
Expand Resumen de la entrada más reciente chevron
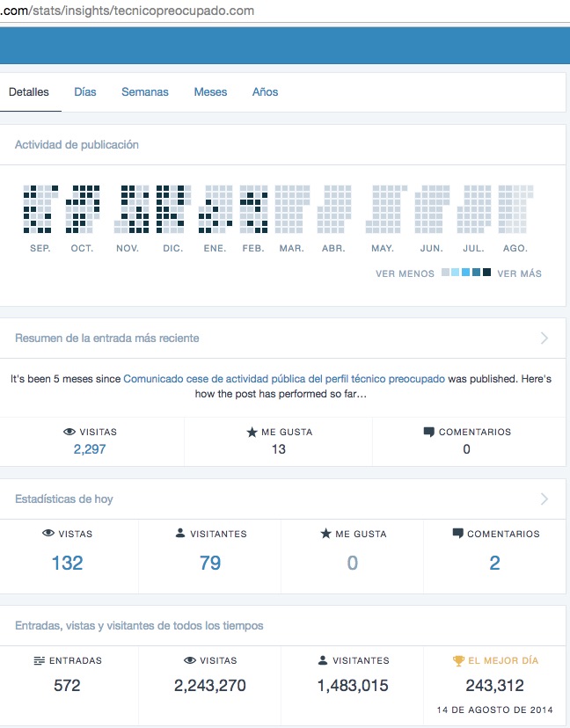[544, 338]
